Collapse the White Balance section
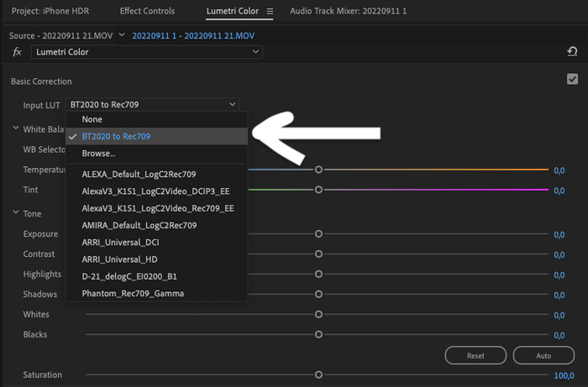The height and width of the screenshot is (387, 588). tap(15, 128)
